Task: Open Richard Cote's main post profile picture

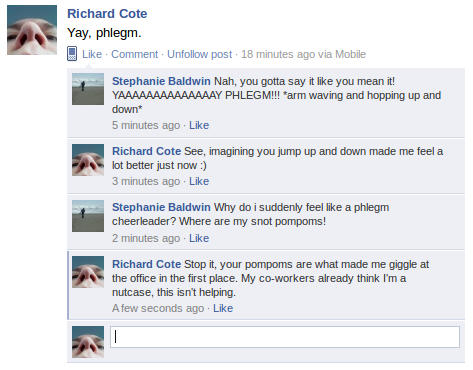Action: click(x=32, y=30)
